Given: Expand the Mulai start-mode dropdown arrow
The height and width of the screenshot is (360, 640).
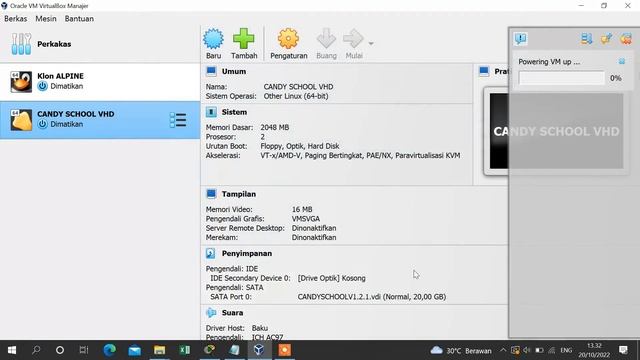Looking at the screenshot, I should tap(371, 43).
